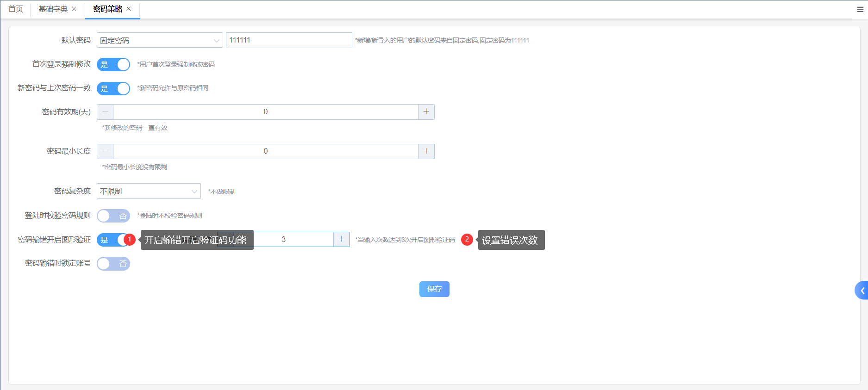The height and width of the screenshot is (390, 868).
Task: Expand the blue side panel arrow
Action: pos(862,291)
